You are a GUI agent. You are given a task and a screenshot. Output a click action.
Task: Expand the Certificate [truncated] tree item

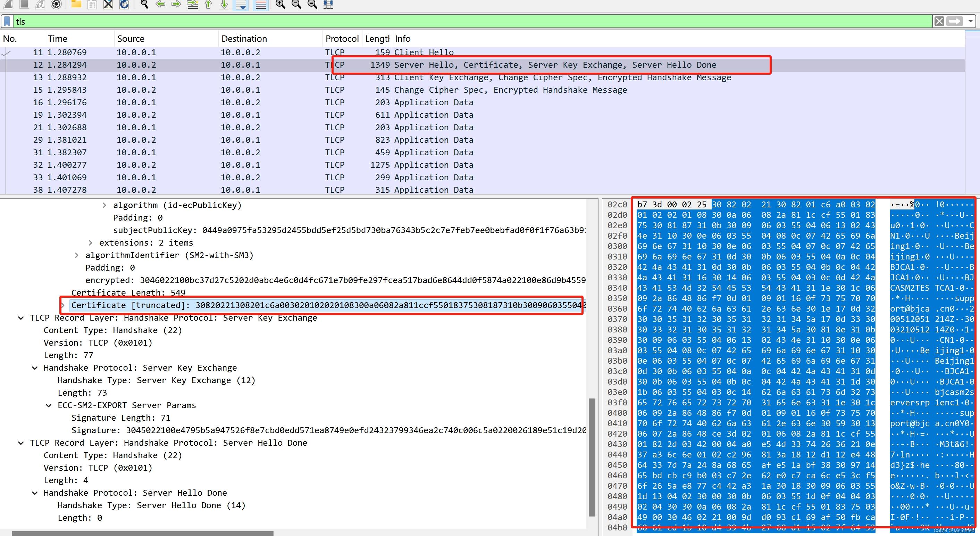(63, 305)
